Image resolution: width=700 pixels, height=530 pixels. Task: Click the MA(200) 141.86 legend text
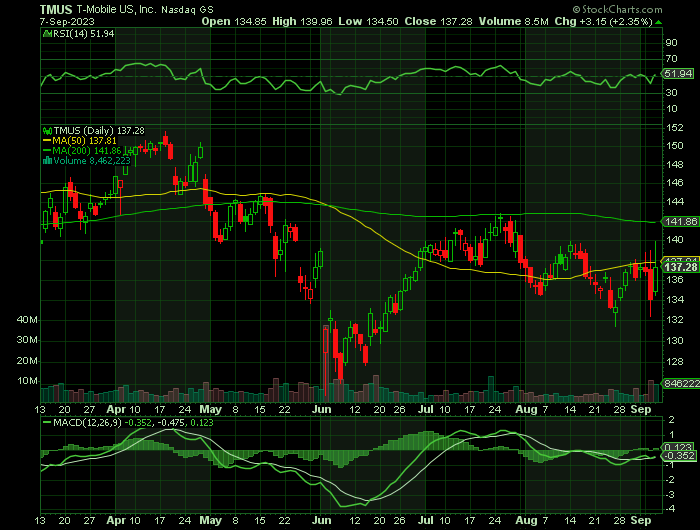[87, 150]
